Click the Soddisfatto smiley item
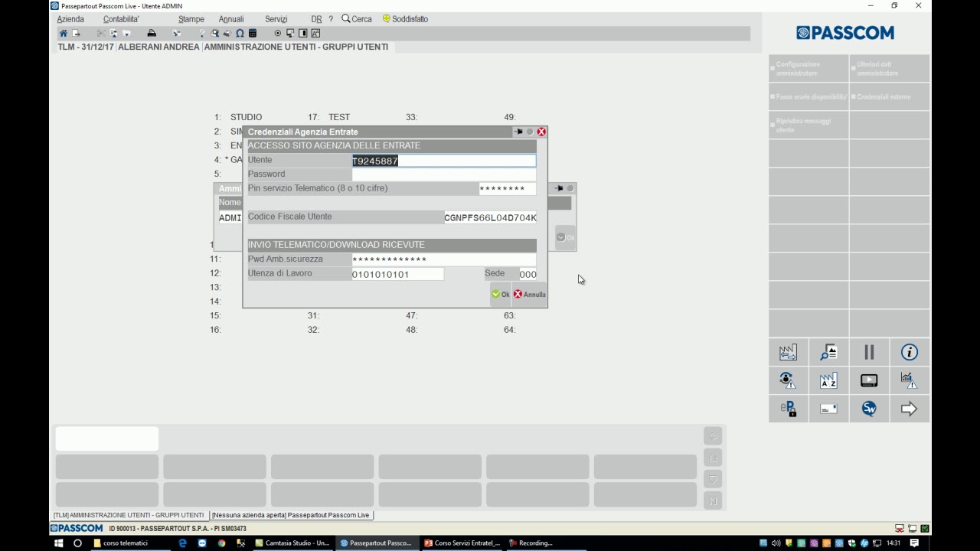980x551 pixels. pyautogui.click(x=405, y=19)
